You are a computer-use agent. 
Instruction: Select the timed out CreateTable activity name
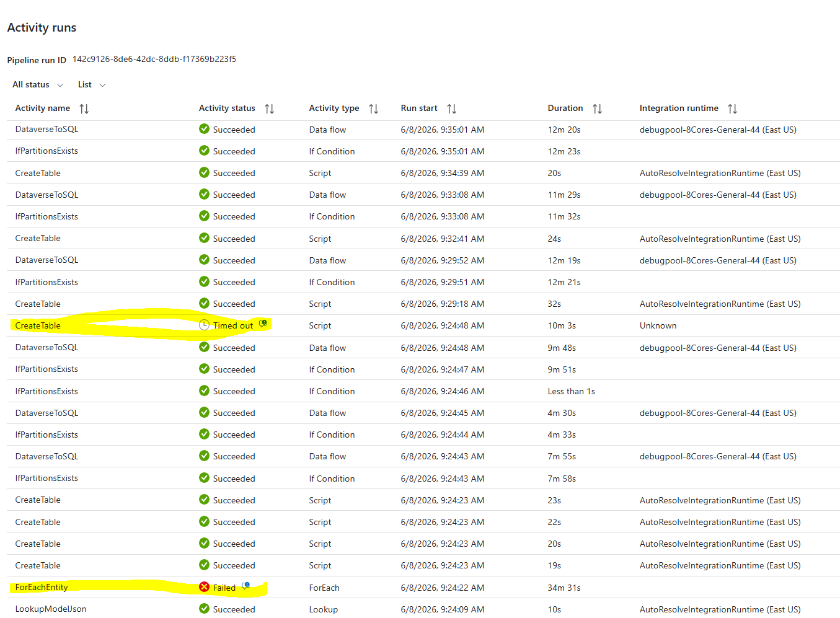coord(38,325)
